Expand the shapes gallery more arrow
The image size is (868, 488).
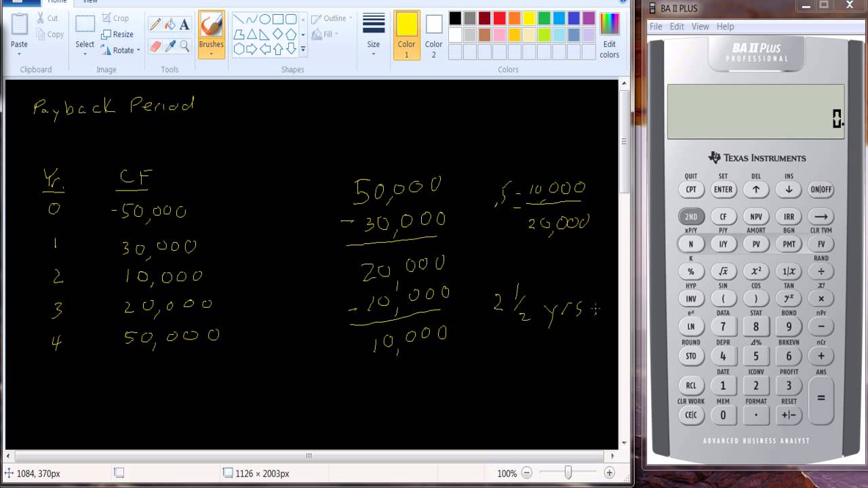click(x=303, y=49)
